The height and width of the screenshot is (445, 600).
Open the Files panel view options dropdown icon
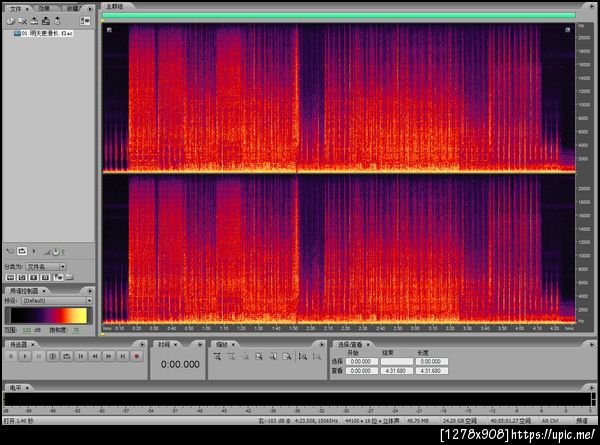click(85, 21)
